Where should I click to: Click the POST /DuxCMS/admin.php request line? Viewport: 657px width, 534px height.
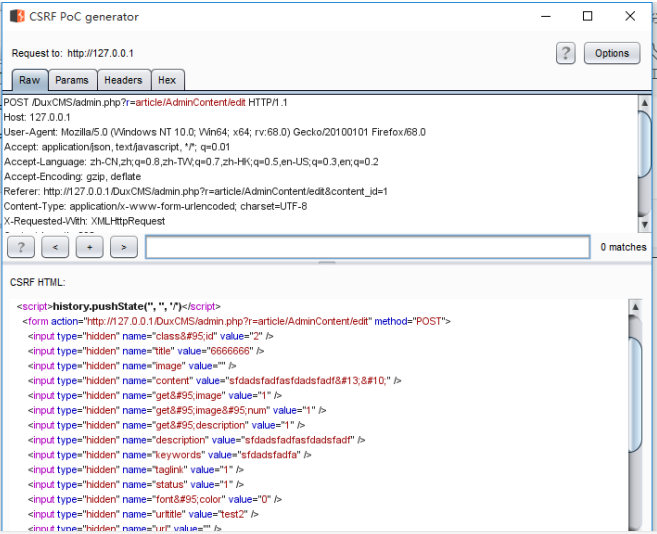click(x=145, y=103)
